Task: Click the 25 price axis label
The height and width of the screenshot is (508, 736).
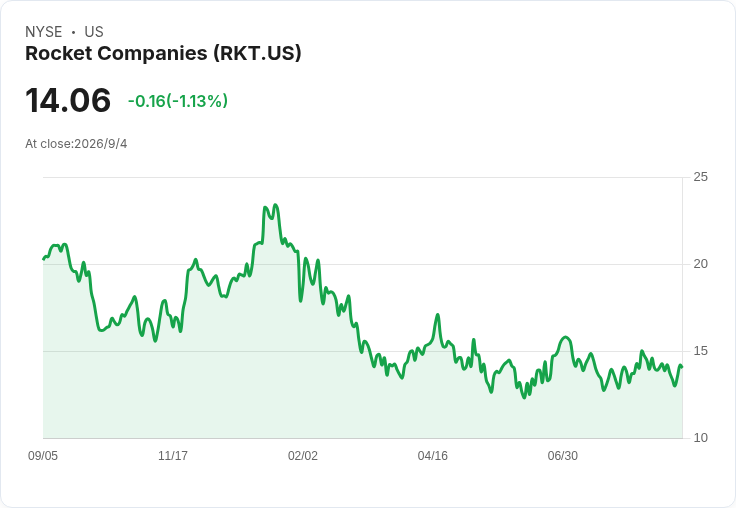Action: [x=700, y=177]
